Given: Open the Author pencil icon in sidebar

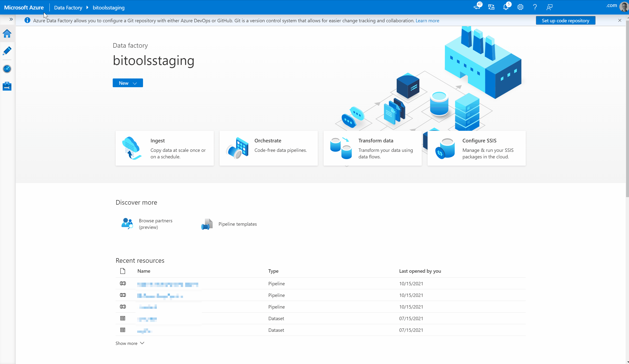Looking at the screenshot, I should [x=7, y=51].
